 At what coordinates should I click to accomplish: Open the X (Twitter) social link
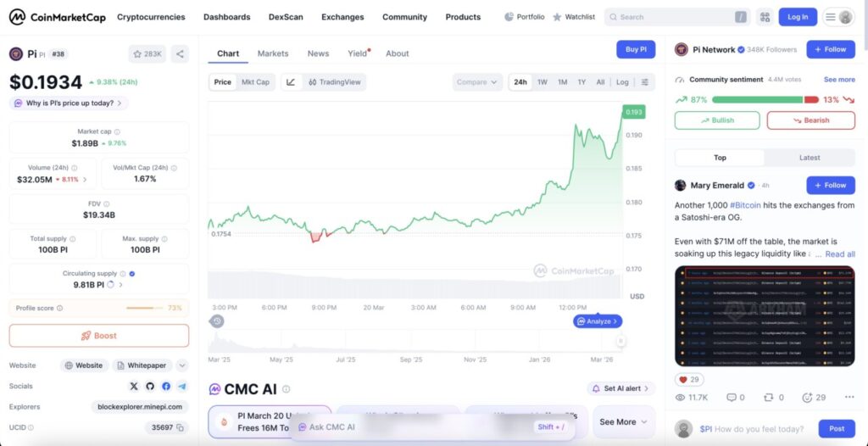click(133, 386)
